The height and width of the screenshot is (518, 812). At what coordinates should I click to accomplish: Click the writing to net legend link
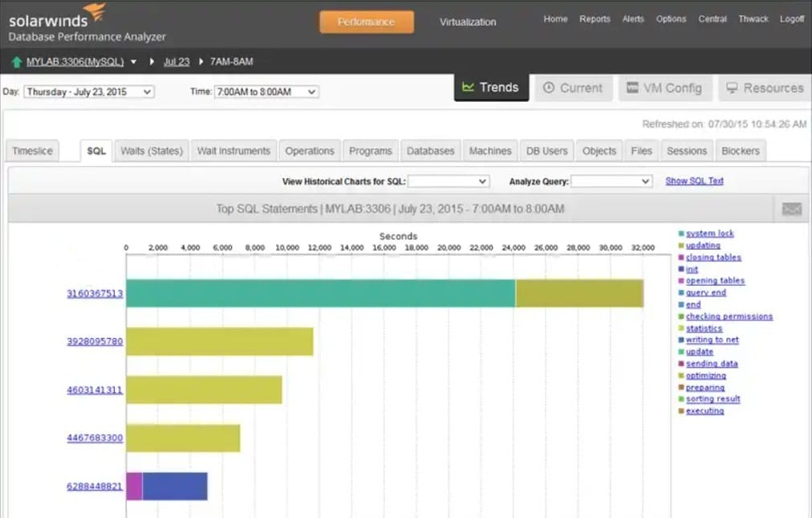point(712,340)
